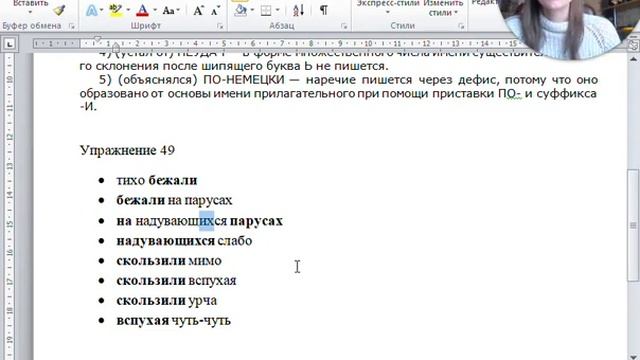Click the Format Painter brush icon
Image resolution: width=640 pixels, height=360 pixels.
59,10
